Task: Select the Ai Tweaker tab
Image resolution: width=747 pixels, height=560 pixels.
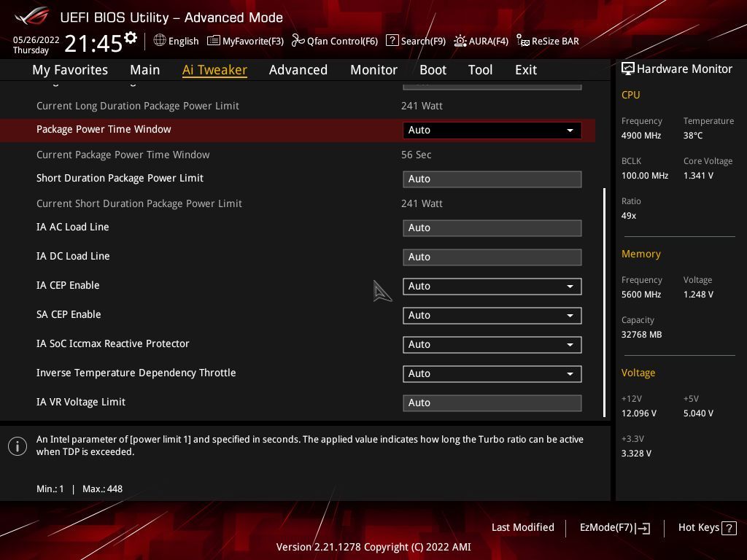Action: tap(214, 70)
